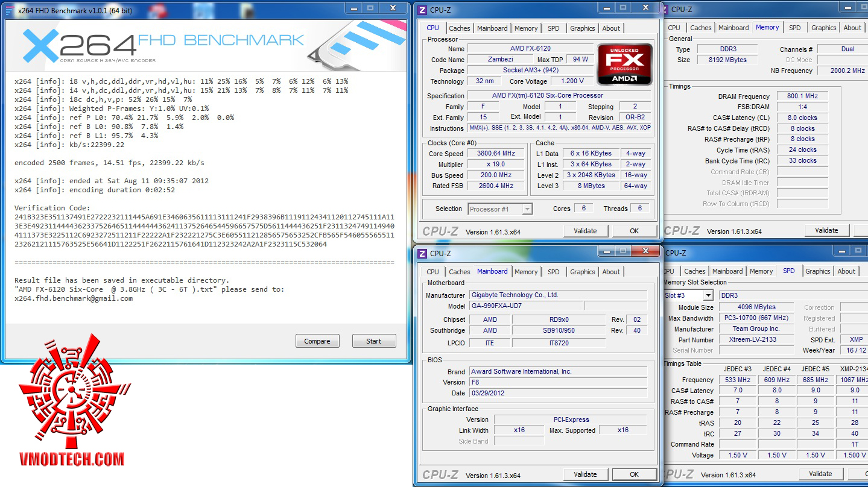868x487 pixels.
Task: Click the CPU-Z title icon of the motherboard window
Action: (422, 253)
